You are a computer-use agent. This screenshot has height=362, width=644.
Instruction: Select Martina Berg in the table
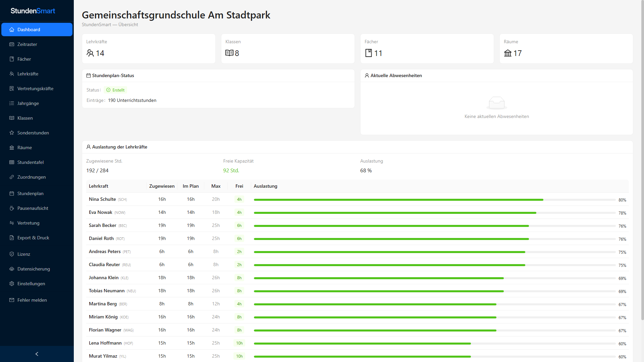point(103,304)
